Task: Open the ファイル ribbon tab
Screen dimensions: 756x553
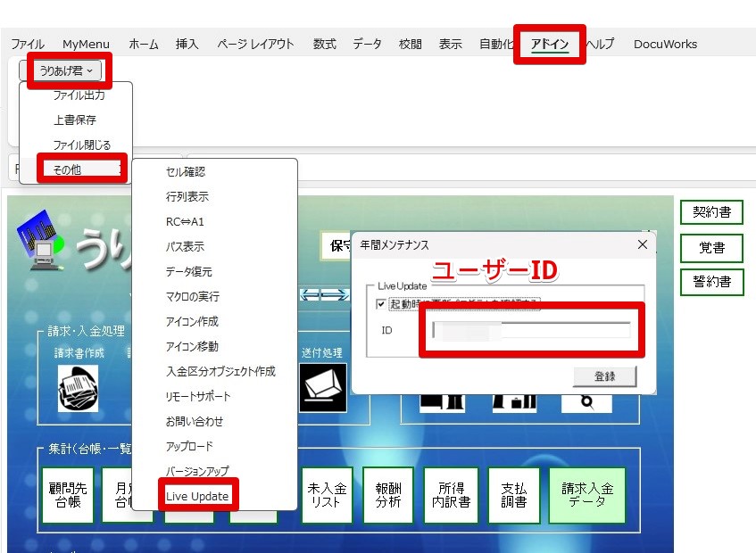Action: click(28, 44)
